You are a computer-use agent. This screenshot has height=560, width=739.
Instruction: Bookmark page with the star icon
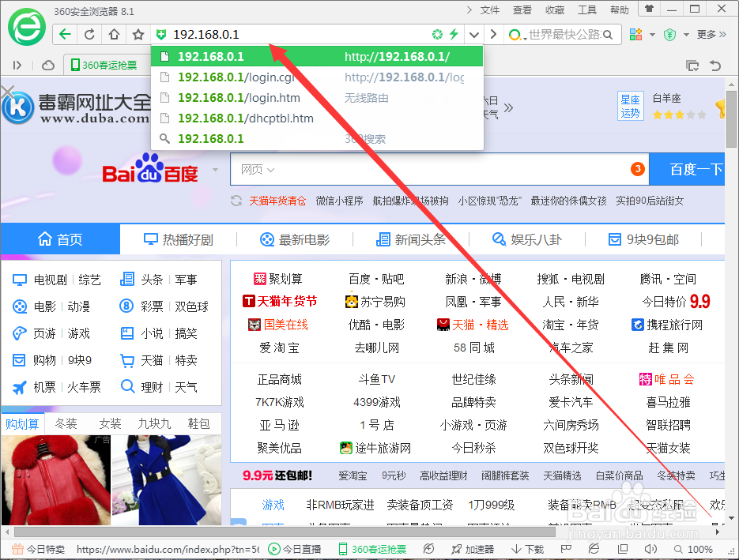(x=138, y=35)
